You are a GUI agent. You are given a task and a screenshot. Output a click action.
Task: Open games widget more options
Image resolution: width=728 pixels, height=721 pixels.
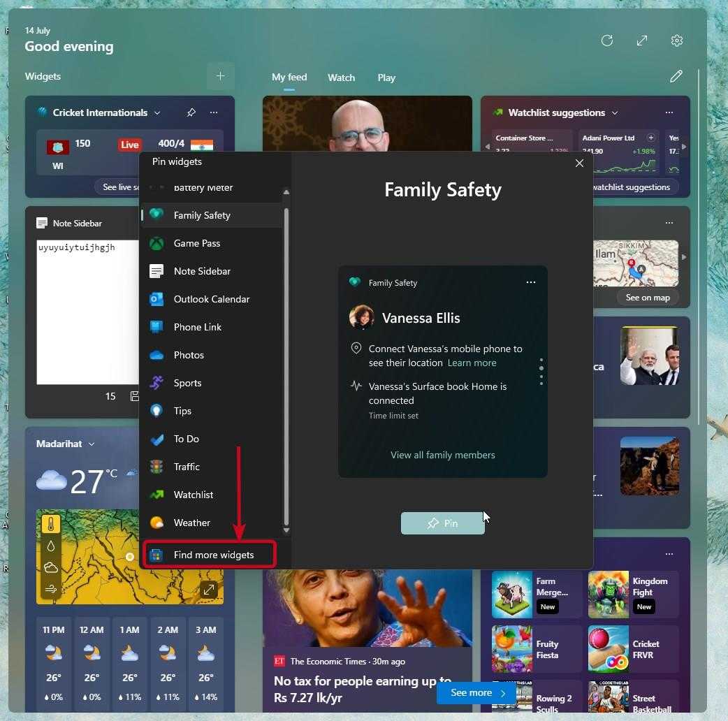669,554
